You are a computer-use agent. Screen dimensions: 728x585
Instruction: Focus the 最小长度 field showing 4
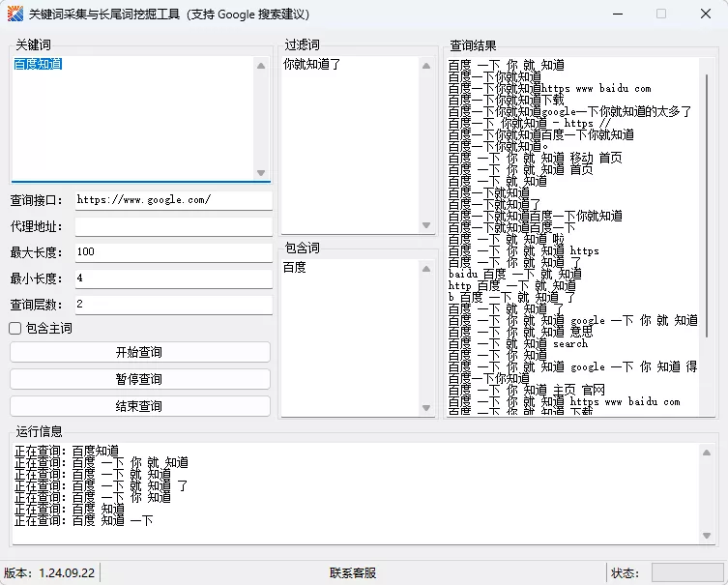[x=174, y=278]
